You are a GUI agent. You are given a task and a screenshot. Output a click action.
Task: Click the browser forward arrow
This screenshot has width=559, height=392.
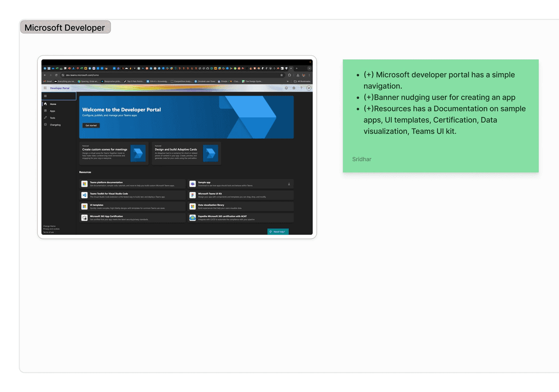point(51,75)
